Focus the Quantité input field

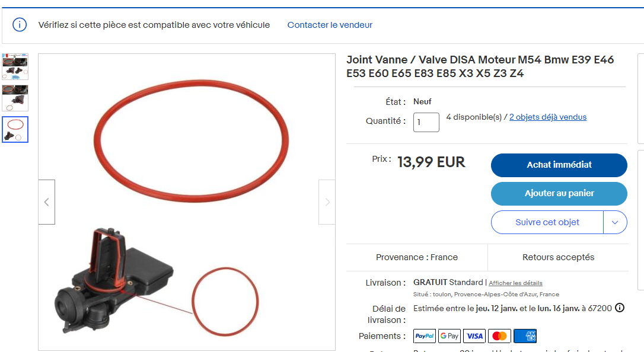coord(426,122)
